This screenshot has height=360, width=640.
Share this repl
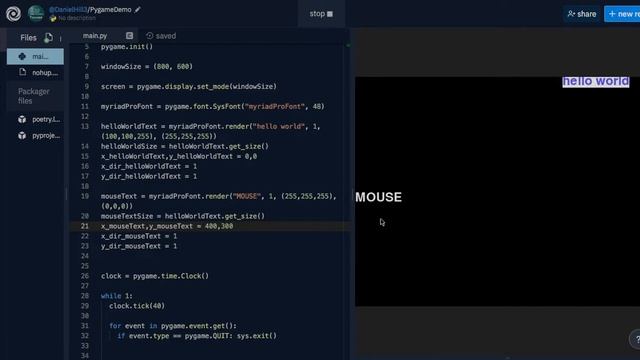582,14
